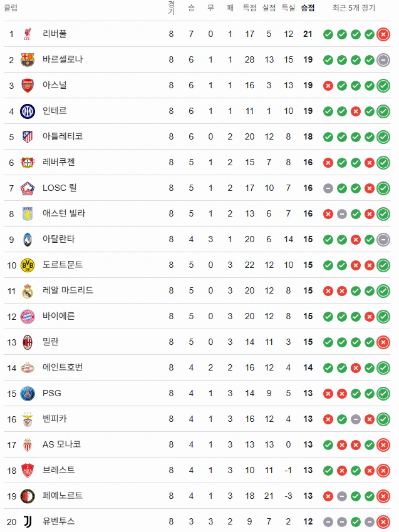Click the Barcelona club crest
399x532 pixels.
28,59
